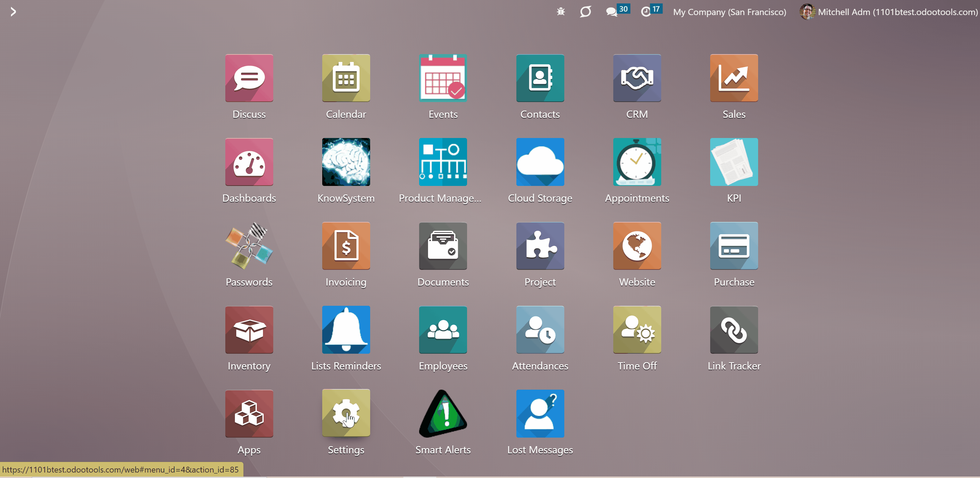This screenshot has width=980, height=478.
Task: Launch the Calendar app
Action: coord(346,78)
